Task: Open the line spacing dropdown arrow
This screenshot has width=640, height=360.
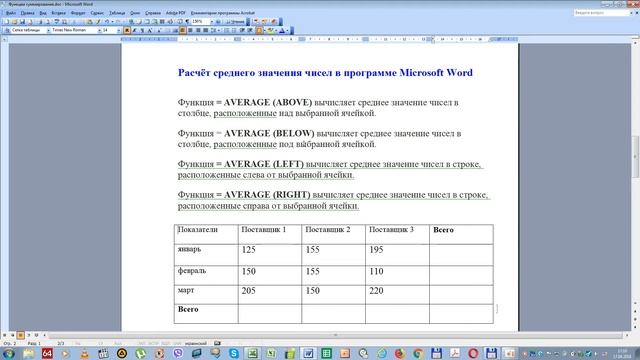Action: (x=218, y=30)
